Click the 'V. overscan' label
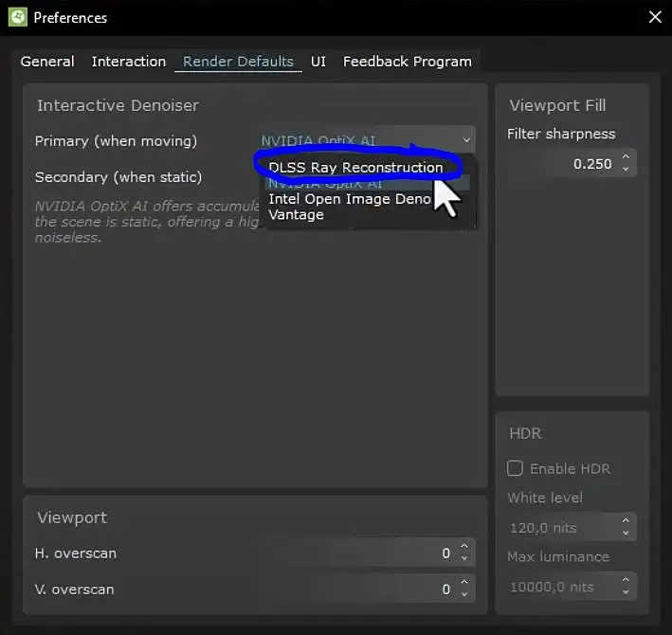 pos(74,590)
